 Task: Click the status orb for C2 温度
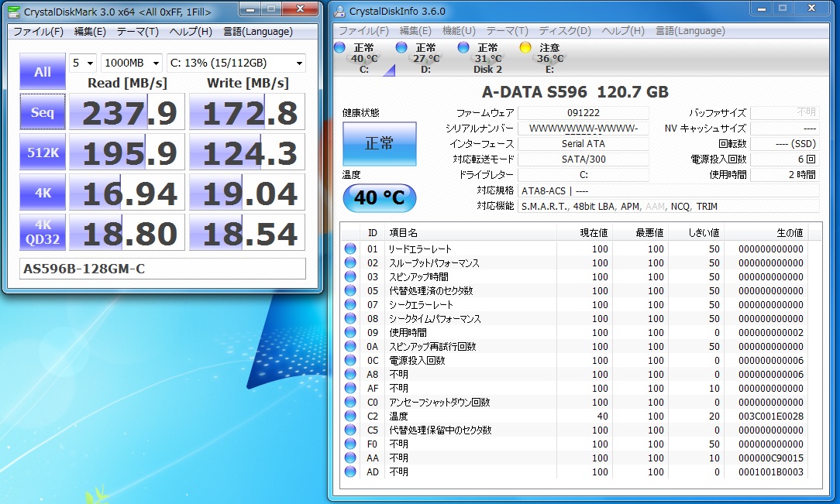click(x=350, y=415)
